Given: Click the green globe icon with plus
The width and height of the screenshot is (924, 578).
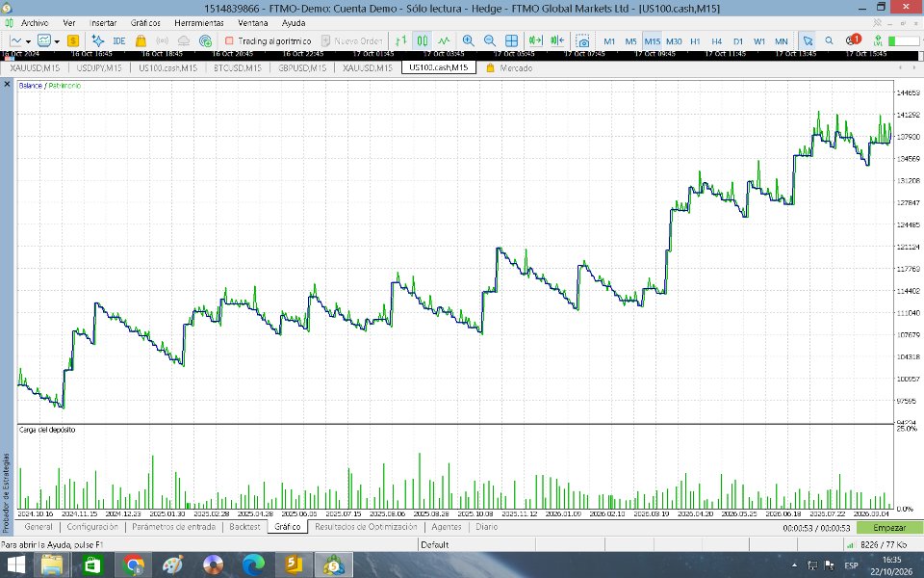Looking at the screenshot, I should click(x=205, y=40).
